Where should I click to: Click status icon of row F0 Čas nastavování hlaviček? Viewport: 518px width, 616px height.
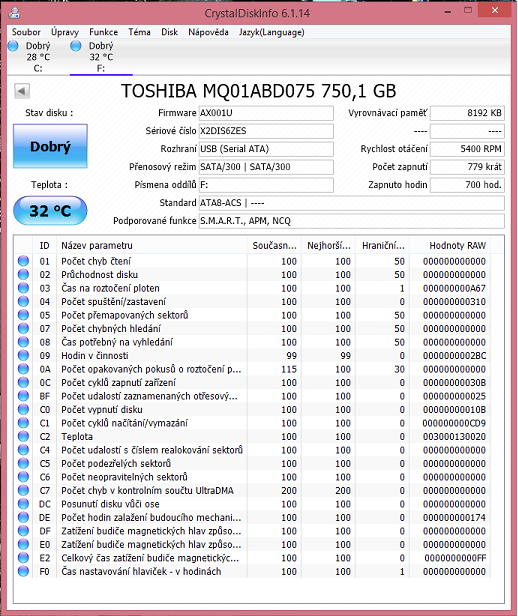point(24,571)
